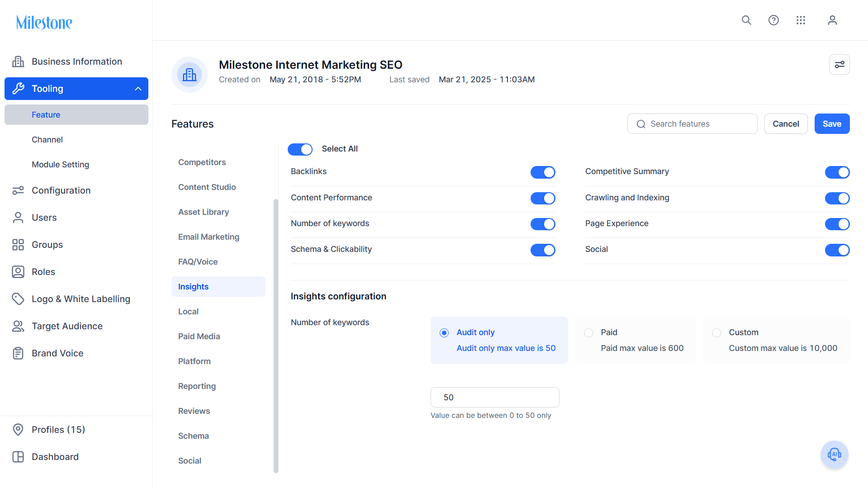Open the user account icon
Image resolution: width=868 pixels, height=488 pixels.
tap(832, 20)
